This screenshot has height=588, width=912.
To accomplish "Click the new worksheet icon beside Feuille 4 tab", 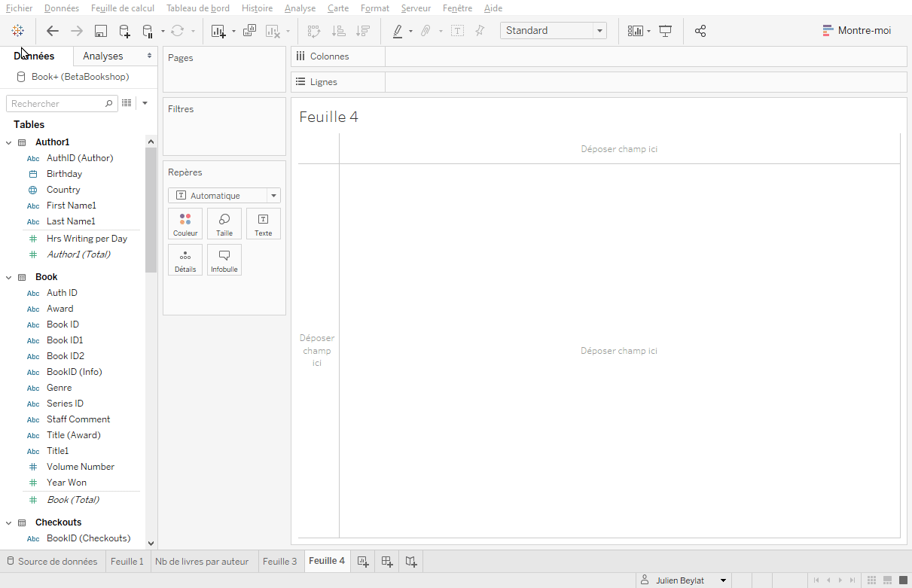I will point(363,561).
